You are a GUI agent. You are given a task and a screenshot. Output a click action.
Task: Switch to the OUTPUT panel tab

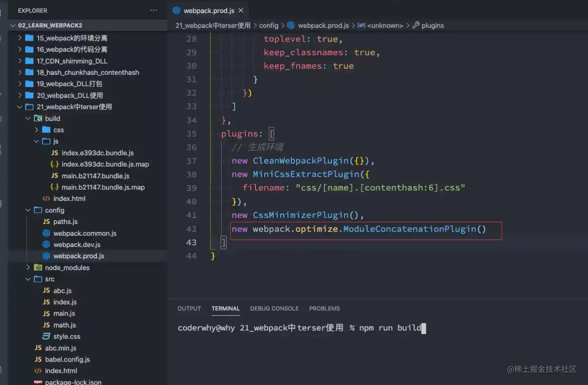pyautogui.click(x=189, y=309)
